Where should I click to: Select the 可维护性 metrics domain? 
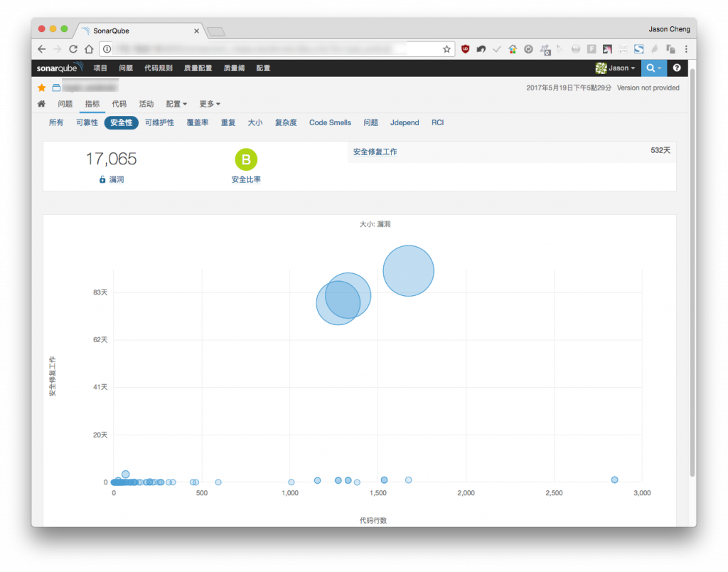pos(159,122)
